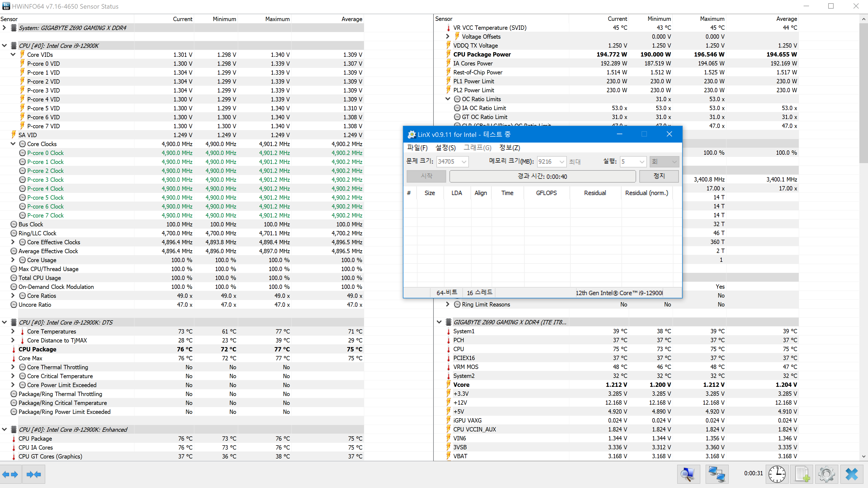868x488 pixels.
Task: Collapse the Core Clocks tree node
Action: [13, 144]
